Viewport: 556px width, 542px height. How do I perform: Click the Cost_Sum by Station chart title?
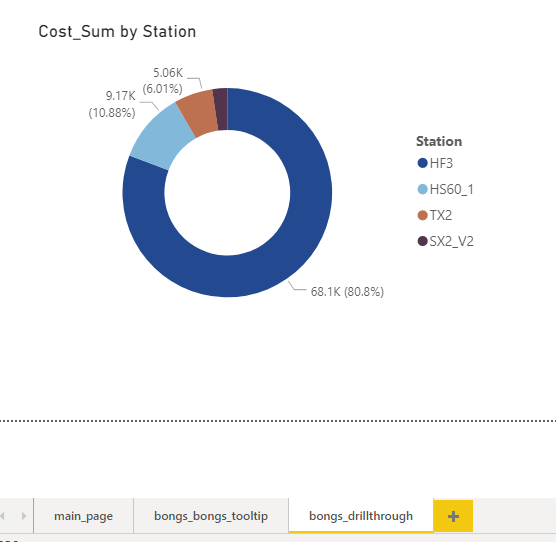click(117, 32)
